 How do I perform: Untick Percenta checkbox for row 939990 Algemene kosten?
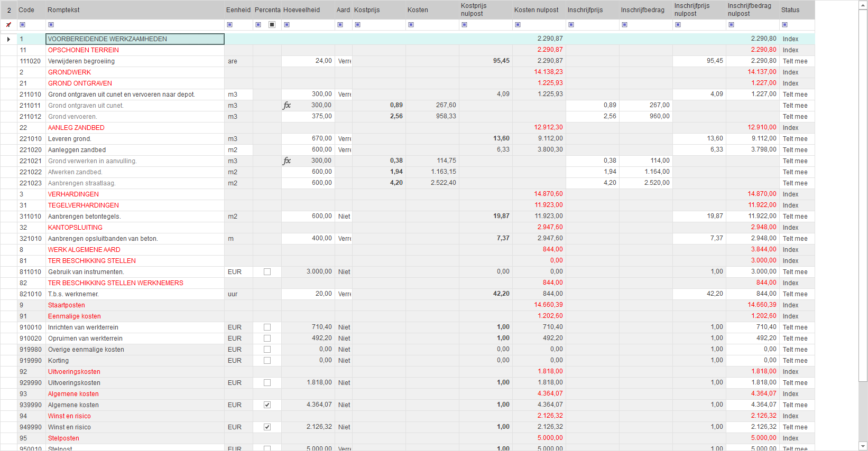tap(267, 405)
